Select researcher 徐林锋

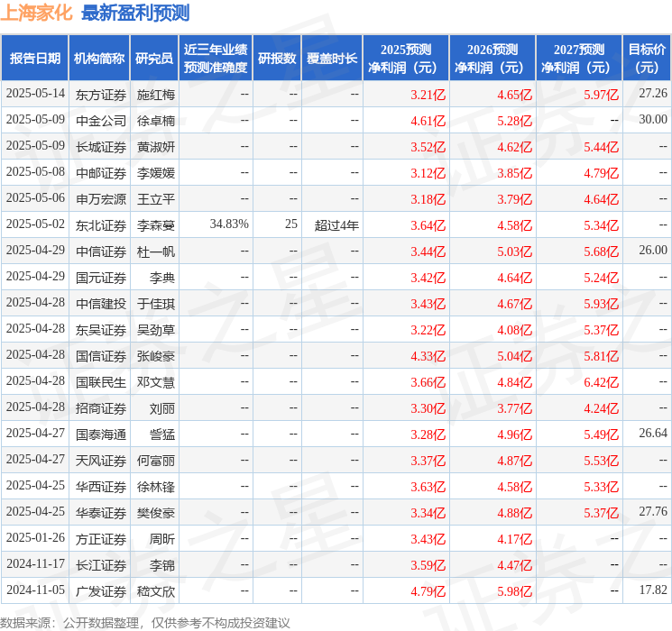pos(156,487)
